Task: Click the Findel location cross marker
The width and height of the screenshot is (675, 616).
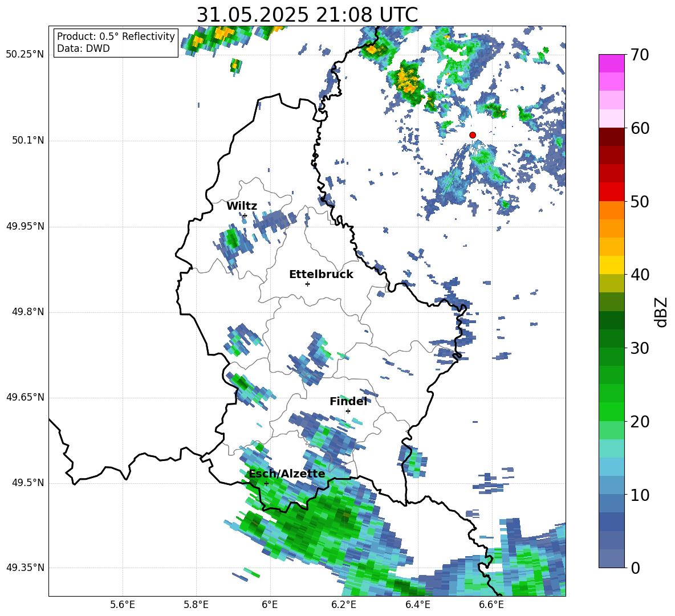Action: click(x=348, y=411)
